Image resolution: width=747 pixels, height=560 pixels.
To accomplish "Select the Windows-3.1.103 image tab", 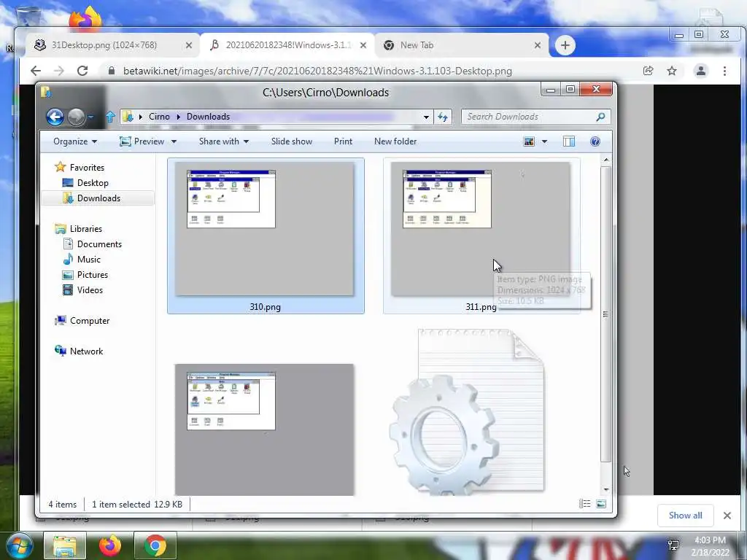I will tap(287, 45).
